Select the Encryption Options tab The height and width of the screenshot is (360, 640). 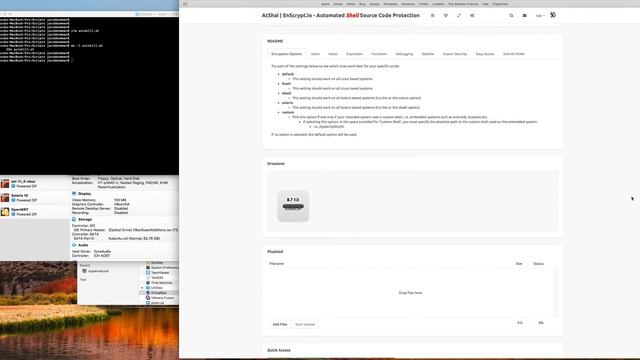click(x=287, y=54)
